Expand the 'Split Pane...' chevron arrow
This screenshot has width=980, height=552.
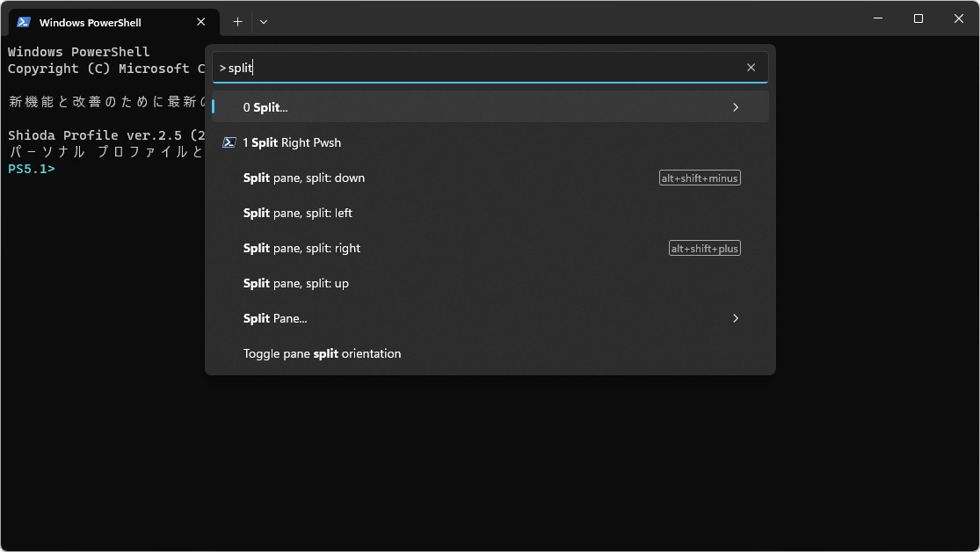(736, 318)
